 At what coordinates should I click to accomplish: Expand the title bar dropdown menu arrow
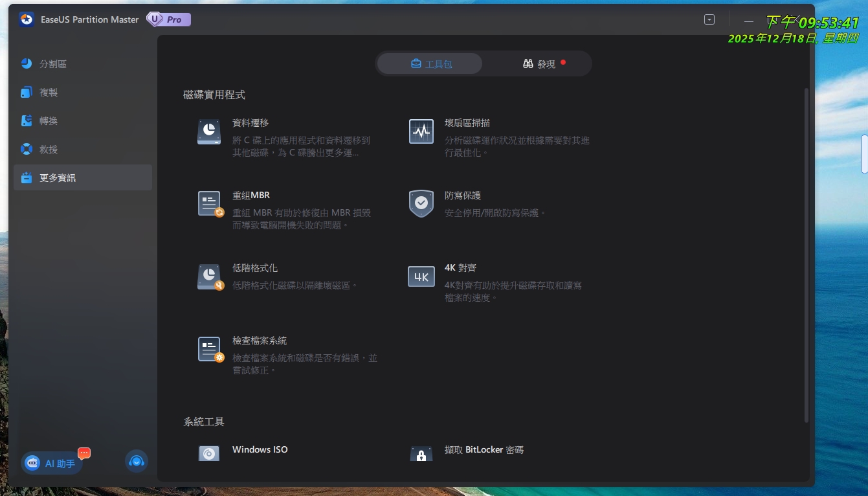(709, 20)
